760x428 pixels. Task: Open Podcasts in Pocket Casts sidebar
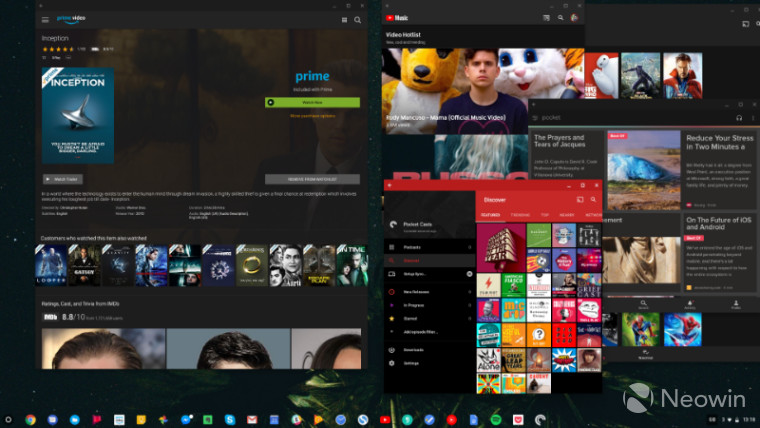(x=429, y=247)
